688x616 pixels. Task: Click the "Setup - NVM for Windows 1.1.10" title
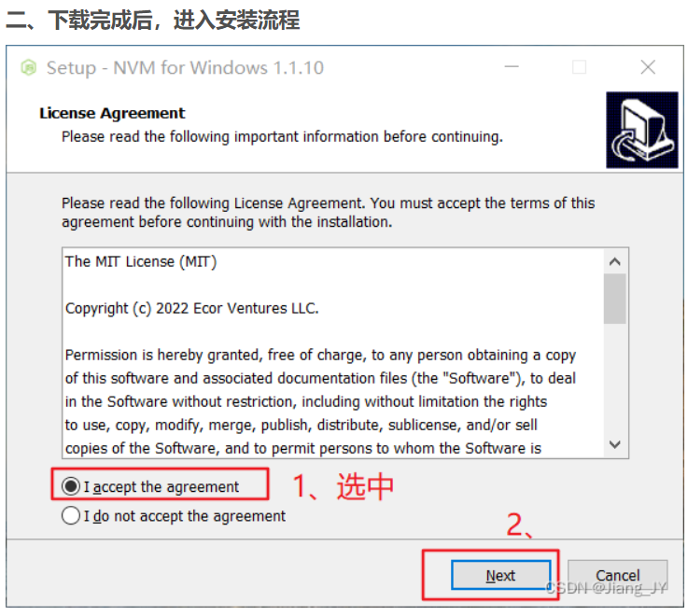pyautogui.click(x=185, y=68)
